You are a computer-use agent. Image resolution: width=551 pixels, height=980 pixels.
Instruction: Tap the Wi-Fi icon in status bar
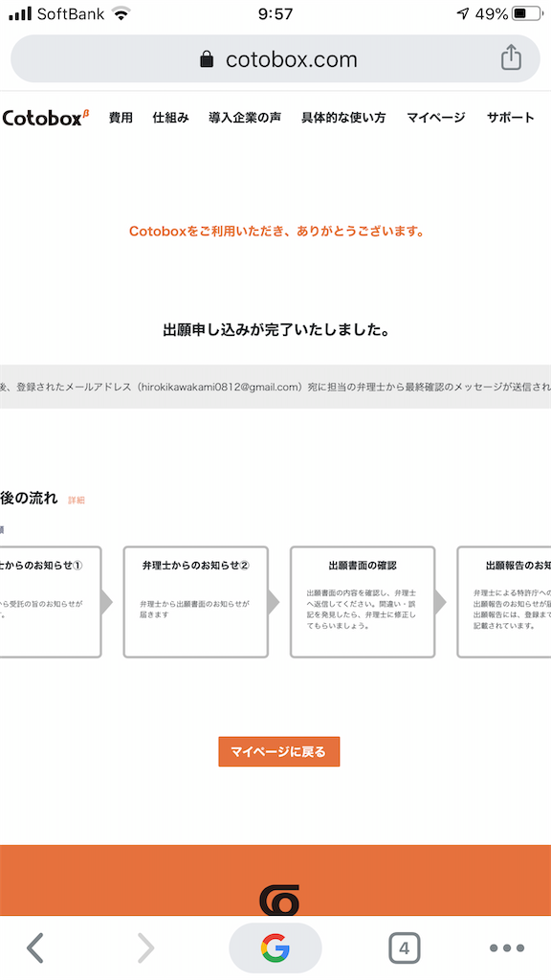121,13
